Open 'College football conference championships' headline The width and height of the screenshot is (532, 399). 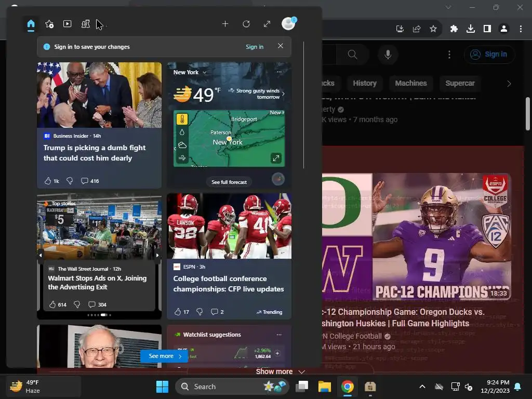click(x=229, y=284)
